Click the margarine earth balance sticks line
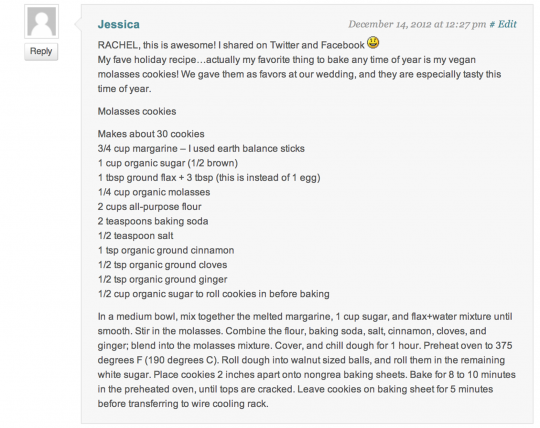Screen dimensions: 540x428 [x=201, y=148]
